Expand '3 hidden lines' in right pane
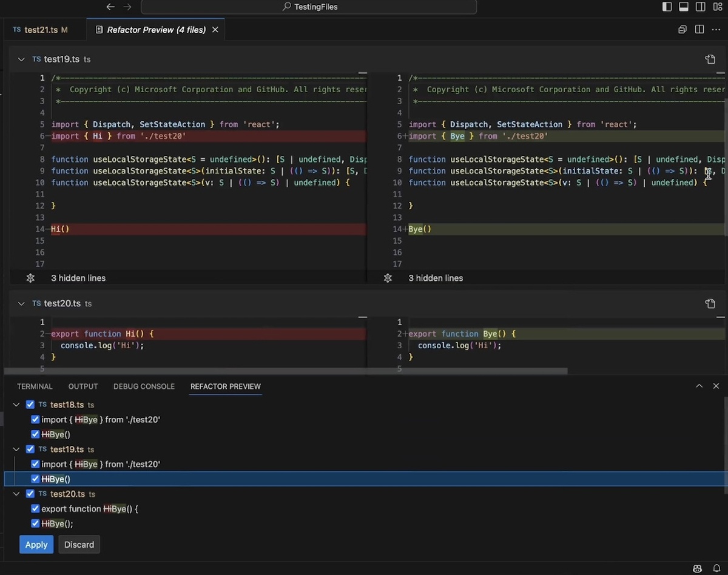This screenshot has height=575, width=728. (436, 278)
